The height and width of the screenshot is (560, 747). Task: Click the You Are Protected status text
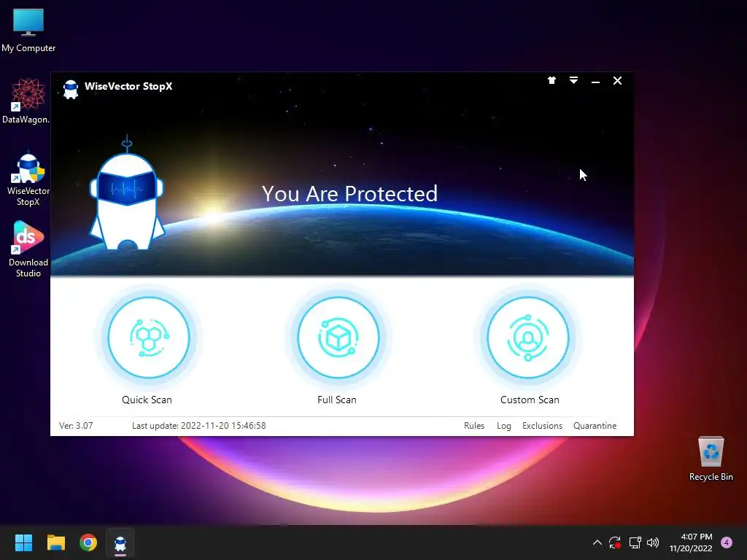349,194
